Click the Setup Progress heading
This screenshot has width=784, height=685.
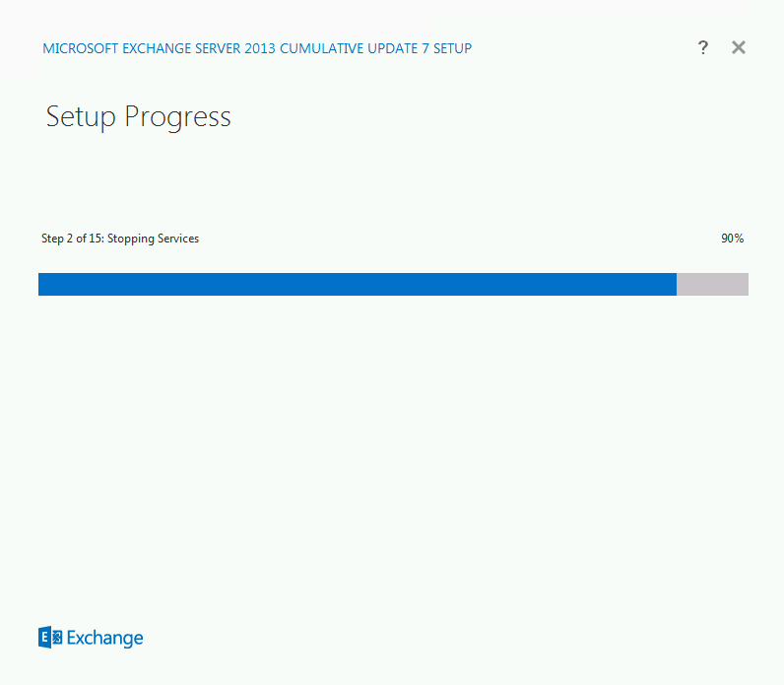point(139,117)
